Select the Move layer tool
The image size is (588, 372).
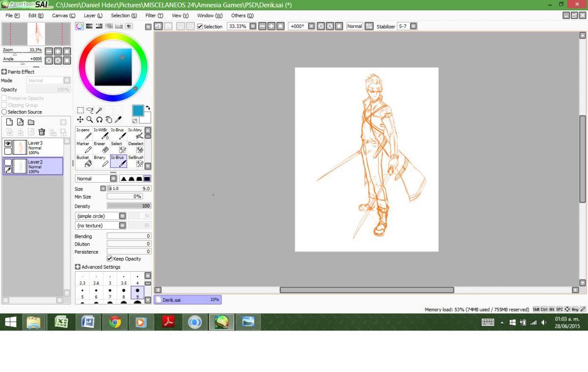[x=80, y=119]
